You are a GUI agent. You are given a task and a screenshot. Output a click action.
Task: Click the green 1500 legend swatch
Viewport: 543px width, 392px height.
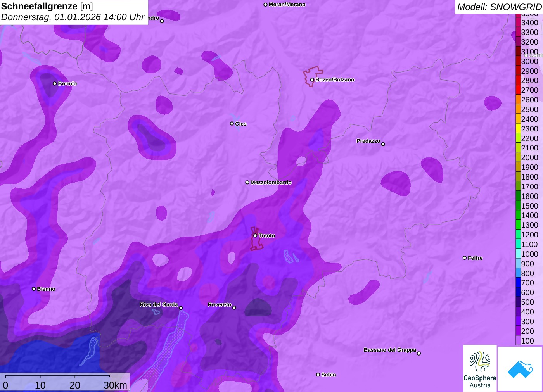pyautogui.click(x=518, y=205)
